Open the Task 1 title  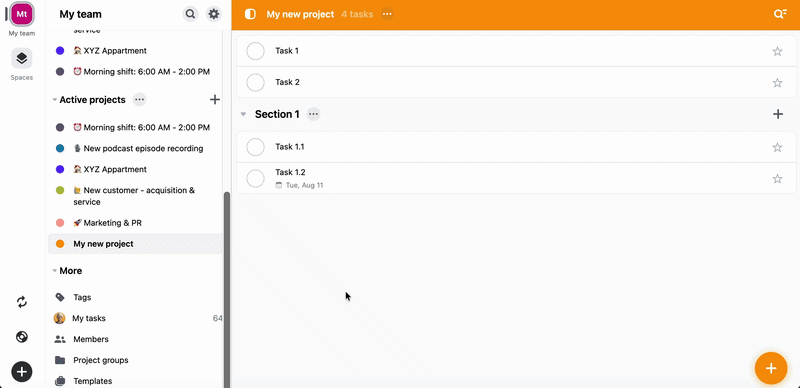point(287,51)
